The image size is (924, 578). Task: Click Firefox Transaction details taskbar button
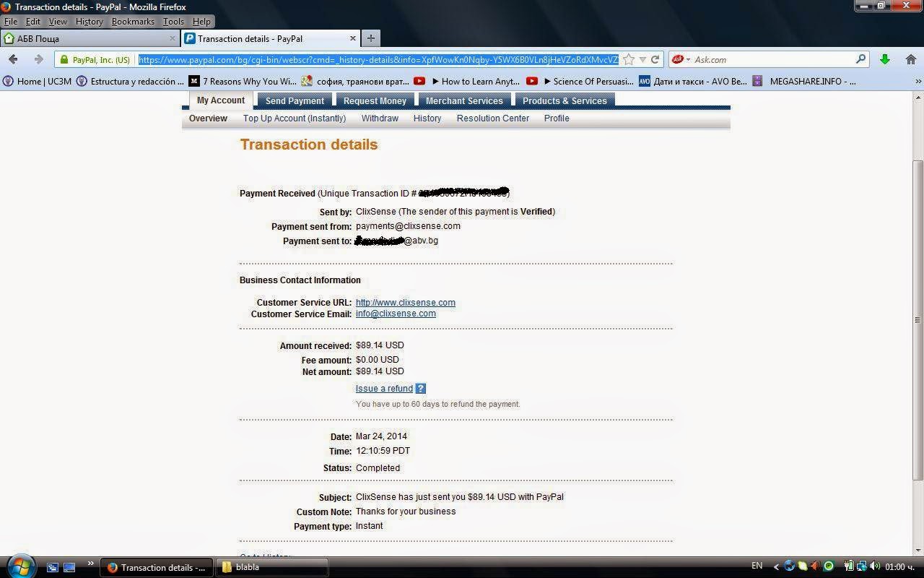[x=157, y=567]
